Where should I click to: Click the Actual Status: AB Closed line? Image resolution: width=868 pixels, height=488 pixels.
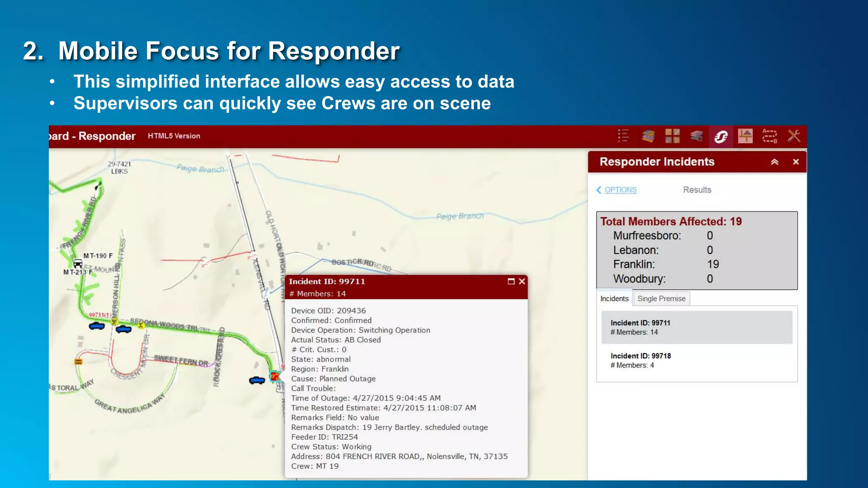click(336, 340)
